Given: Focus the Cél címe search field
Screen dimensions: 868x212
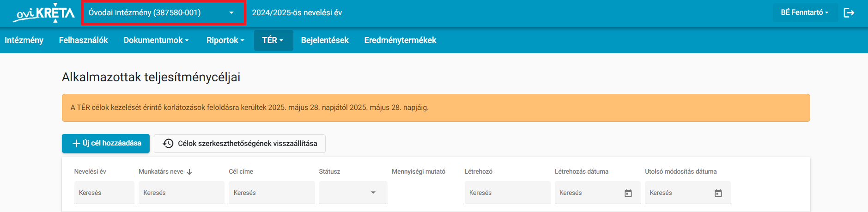Looking at the screenshot, I should [x=272, y=193].
